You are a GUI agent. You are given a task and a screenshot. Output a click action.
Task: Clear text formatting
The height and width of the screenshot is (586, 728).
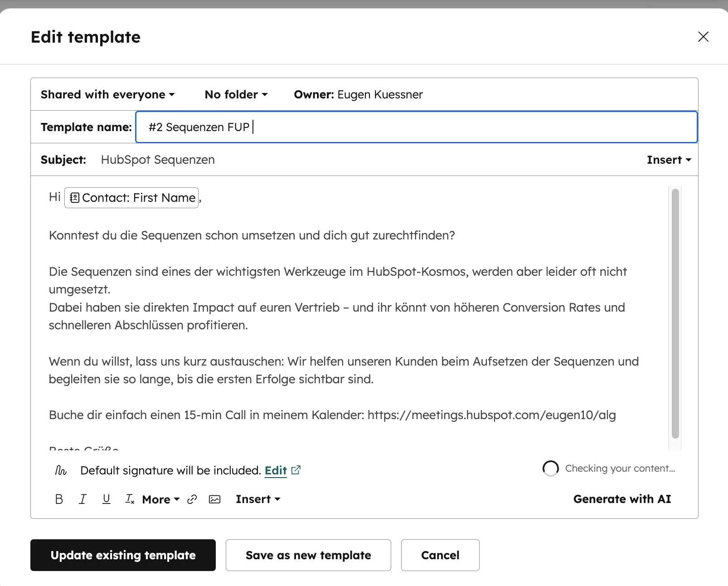130,499
